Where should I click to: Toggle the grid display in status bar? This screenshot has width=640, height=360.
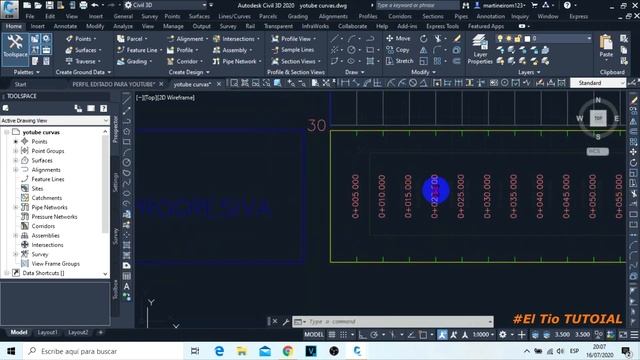tap(332, 335)
